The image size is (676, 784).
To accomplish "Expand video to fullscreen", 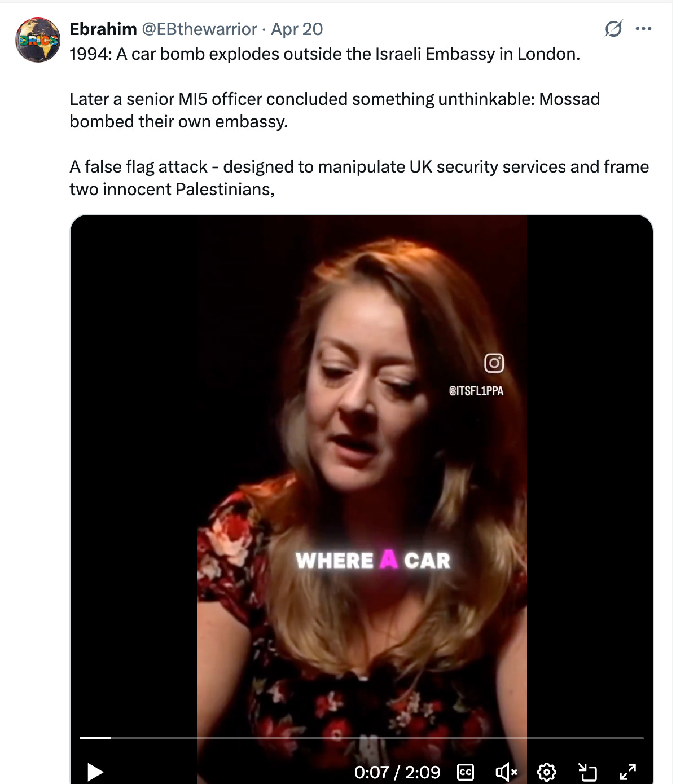I will click(x=627, y=772).
